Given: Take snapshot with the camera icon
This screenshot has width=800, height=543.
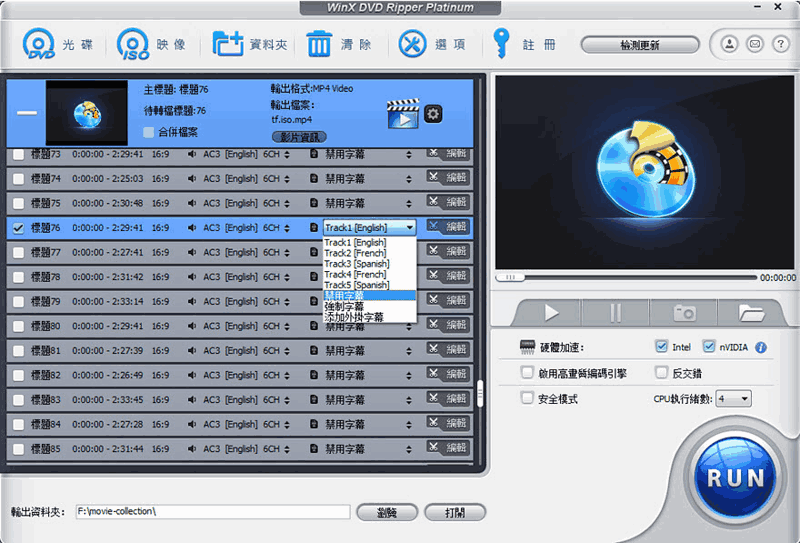Looking at the screenshot, I should [x=684, y=312].
